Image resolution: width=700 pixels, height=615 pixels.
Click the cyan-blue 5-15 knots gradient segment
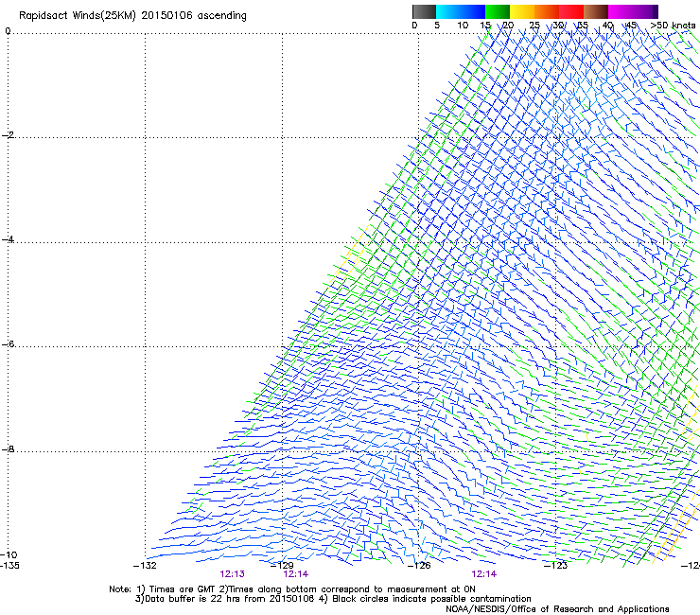461,11
